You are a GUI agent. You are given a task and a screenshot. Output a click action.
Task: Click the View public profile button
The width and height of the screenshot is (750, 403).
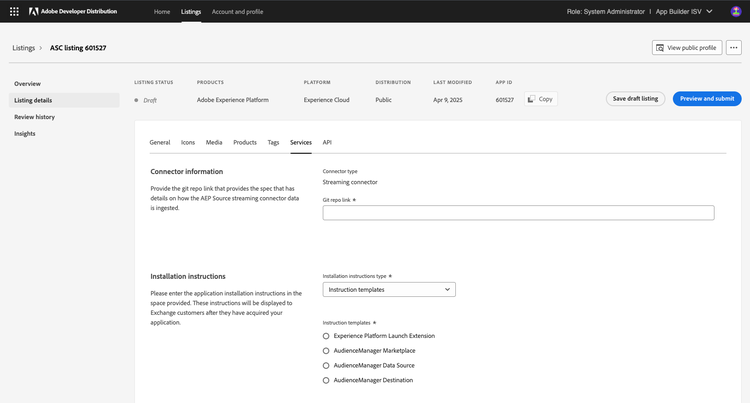[687, 48]
